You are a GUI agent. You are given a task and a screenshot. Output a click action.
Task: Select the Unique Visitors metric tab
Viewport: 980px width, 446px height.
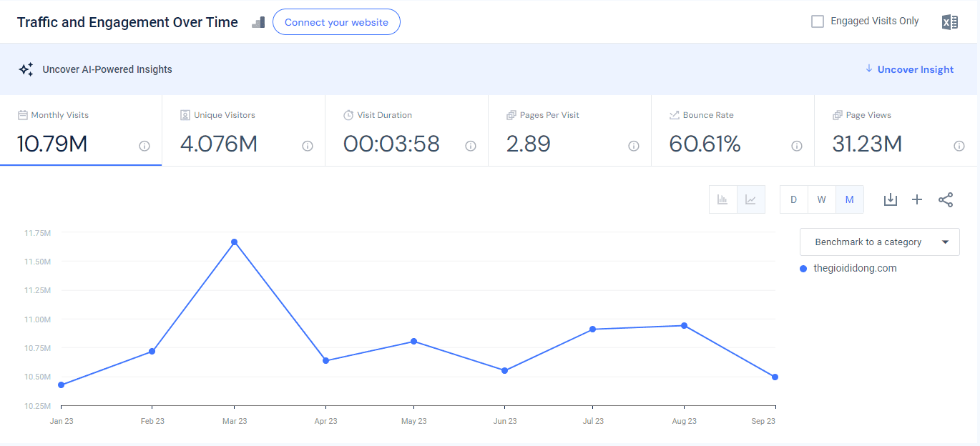(244, 131)
